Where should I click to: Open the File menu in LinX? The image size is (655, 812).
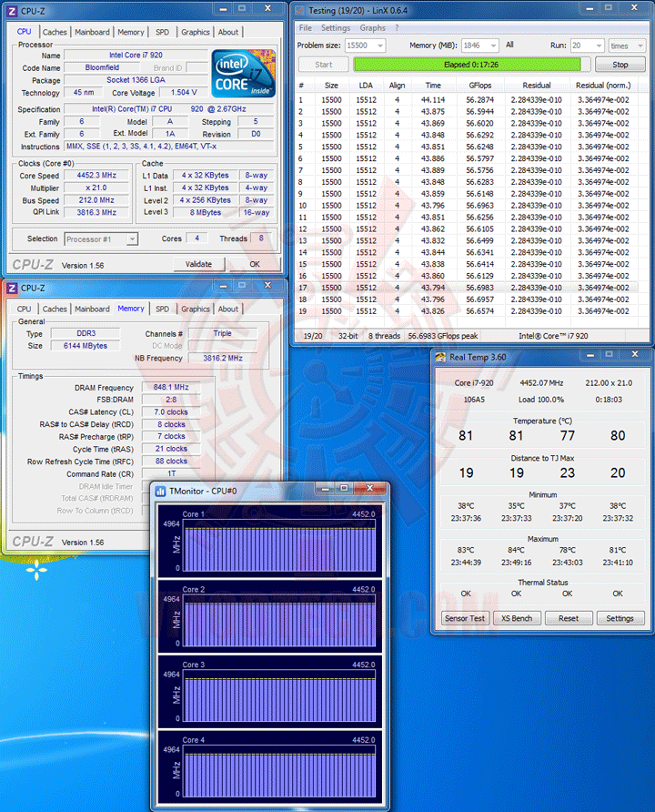coord(306,28)
